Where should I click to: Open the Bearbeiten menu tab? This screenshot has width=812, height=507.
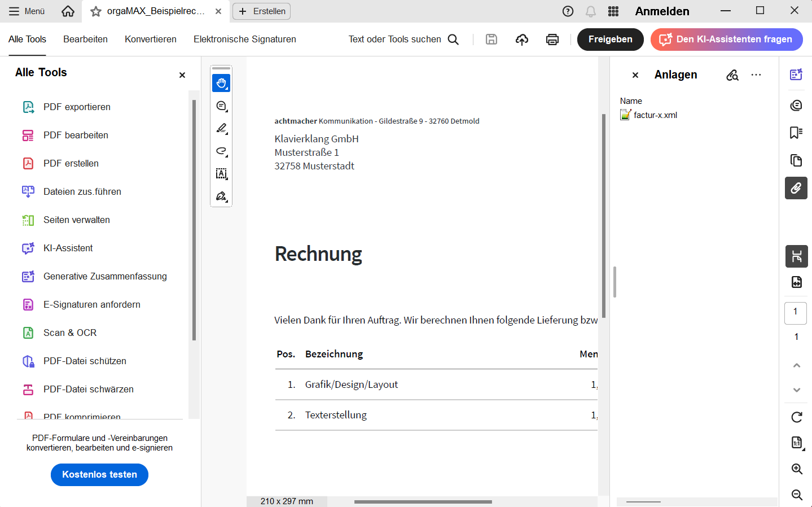85,39
